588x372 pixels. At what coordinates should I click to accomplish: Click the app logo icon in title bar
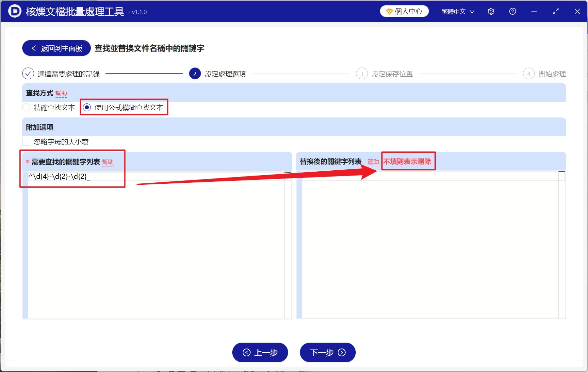(x=15, y=11)
